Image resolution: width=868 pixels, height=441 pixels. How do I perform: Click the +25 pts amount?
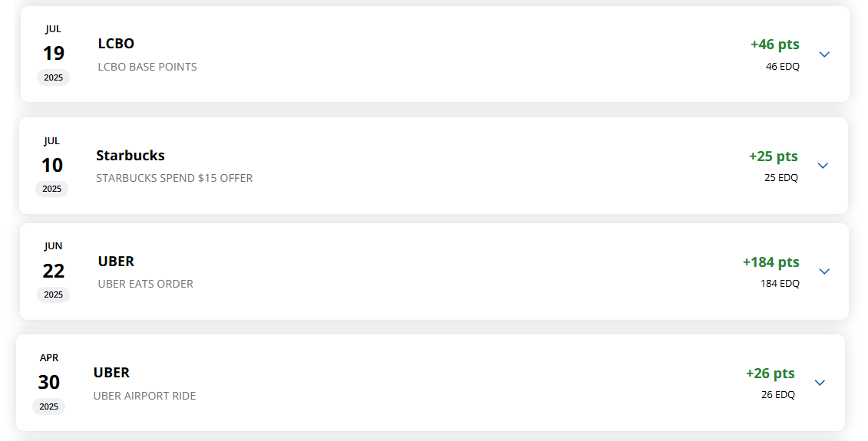tap(773, 156)
